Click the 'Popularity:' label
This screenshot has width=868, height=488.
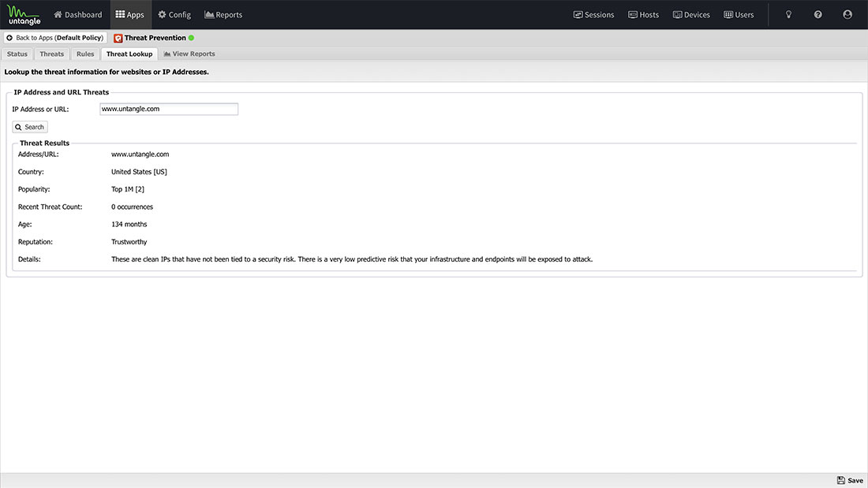click(x=34, y=189)
